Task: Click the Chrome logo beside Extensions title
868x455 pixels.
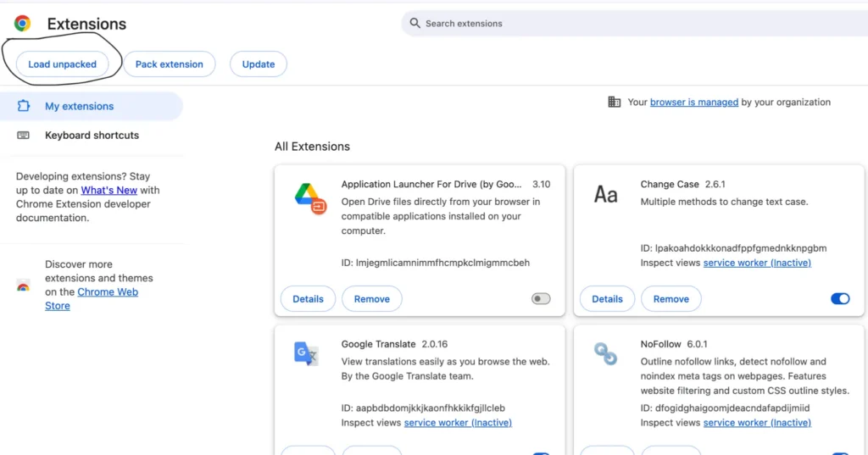Action: click(22, 23)
